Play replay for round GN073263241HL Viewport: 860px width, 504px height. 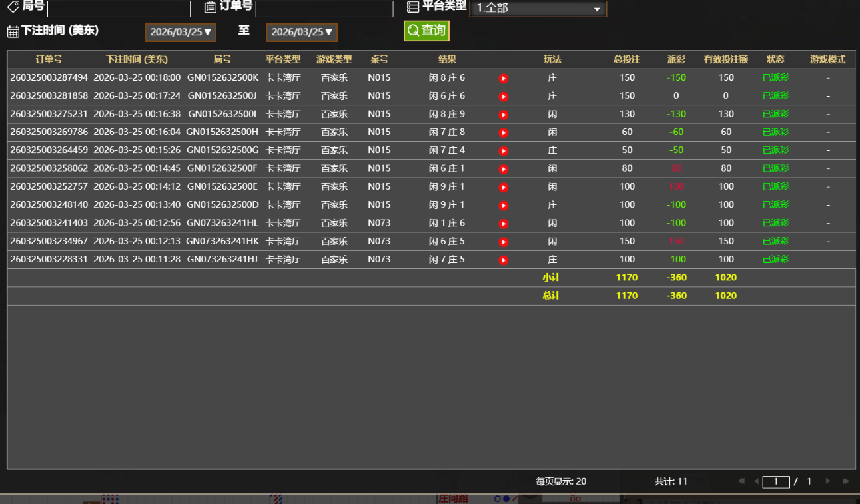[x=504, y=224]
